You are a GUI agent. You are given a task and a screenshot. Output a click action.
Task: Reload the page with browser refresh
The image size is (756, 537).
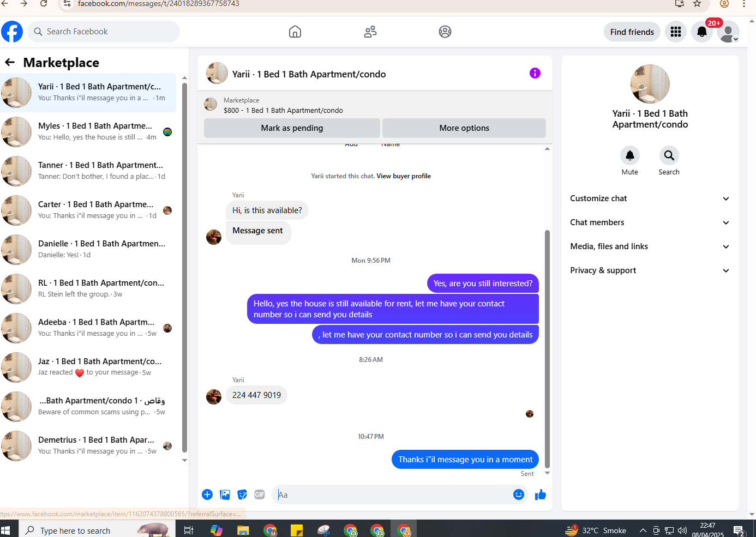pos(44,4)
